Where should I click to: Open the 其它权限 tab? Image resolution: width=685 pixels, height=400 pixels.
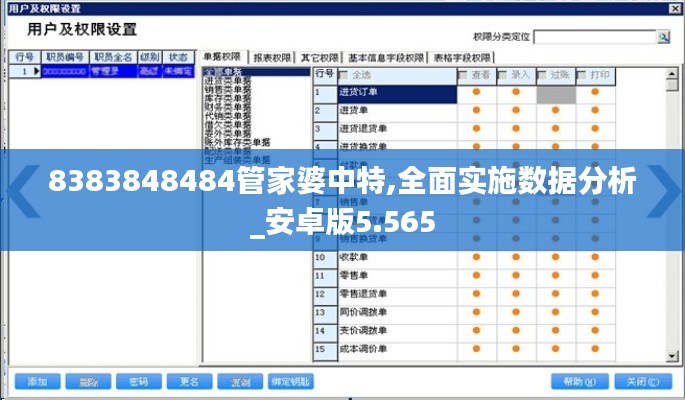(x=319, y=58)
